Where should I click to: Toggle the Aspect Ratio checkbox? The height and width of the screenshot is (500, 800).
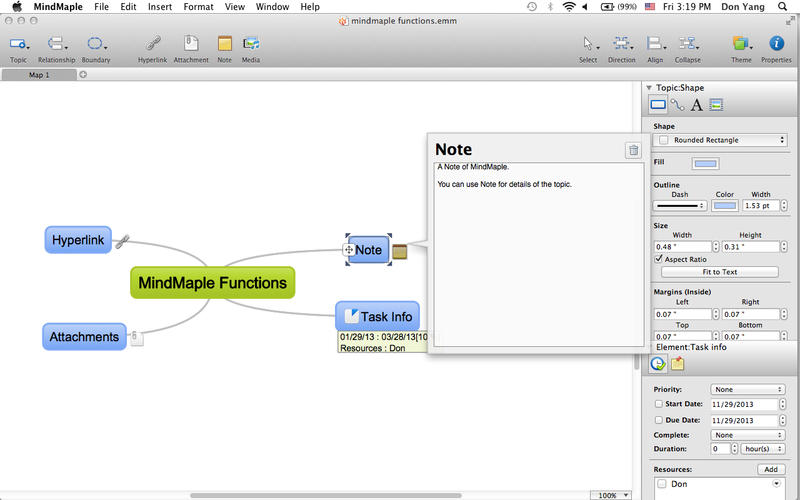click(x=658, y=259)
